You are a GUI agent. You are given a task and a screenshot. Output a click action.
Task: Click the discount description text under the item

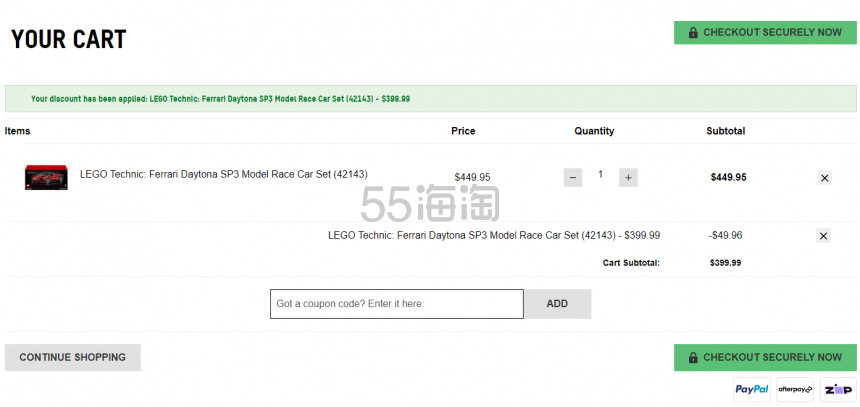click(494, 236)
